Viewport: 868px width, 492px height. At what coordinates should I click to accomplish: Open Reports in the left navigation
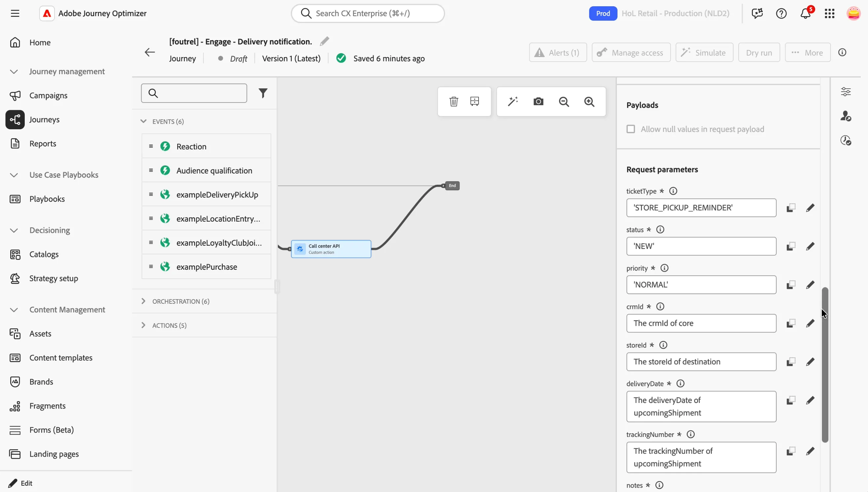pos(43,144)
